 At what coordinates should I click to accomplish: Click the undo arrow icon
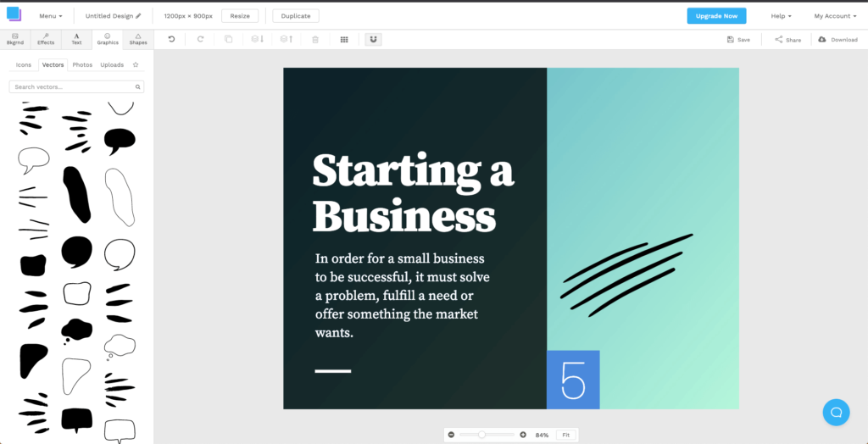click(171, 39)
